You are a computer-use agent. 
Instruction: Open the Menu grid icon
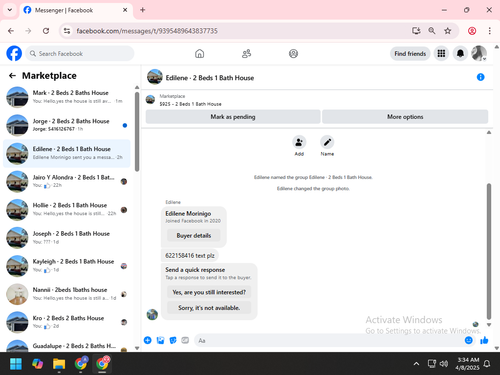coord(441,53)
